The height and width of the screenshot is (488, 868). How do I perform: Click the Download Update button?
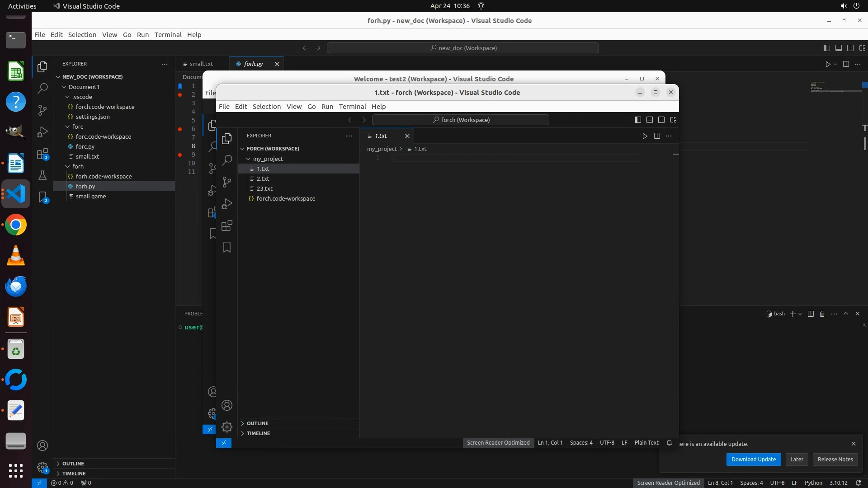753,460
